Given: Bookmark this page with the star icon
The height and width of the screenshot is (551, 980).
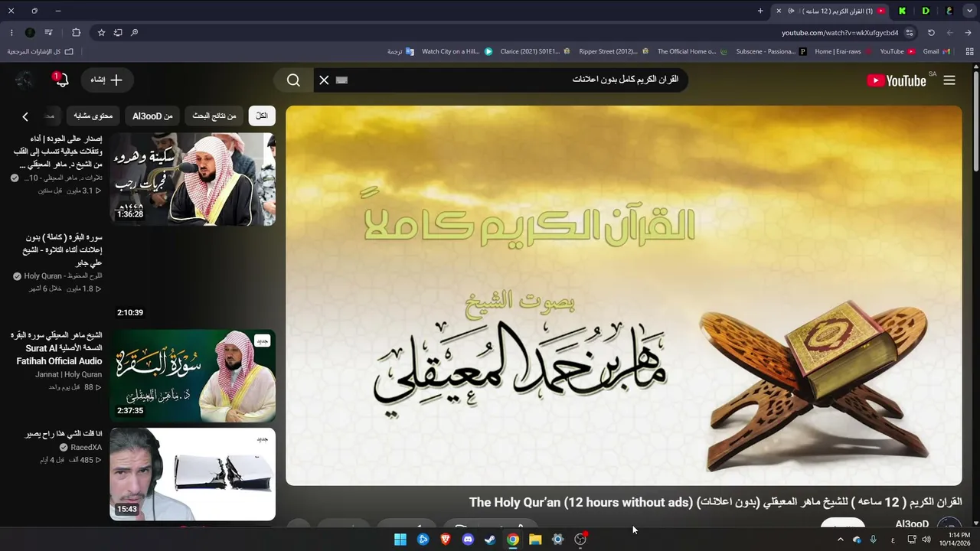Looking at the screenshot, I should [x=101, y=33].
